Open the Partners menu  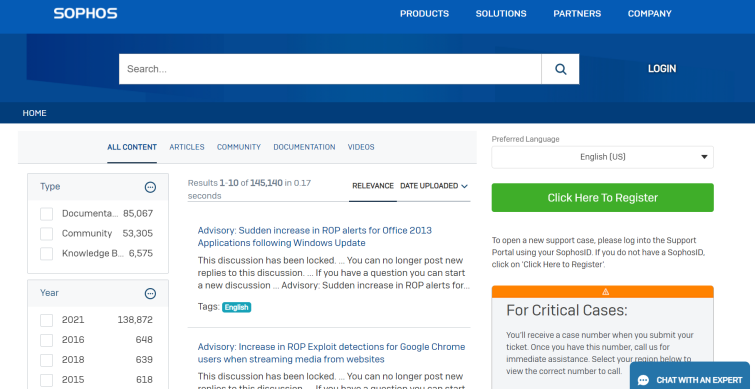click(577, 13)
